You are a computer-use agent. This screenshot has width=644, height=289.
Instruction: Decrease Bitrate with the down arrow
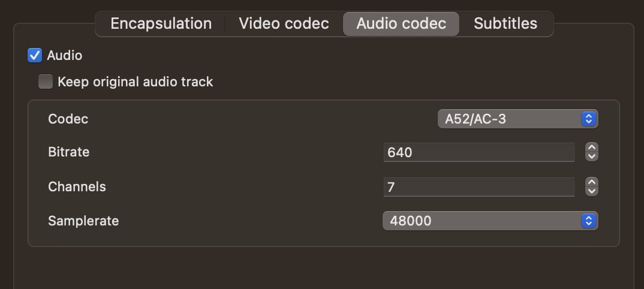pos(592,156)
